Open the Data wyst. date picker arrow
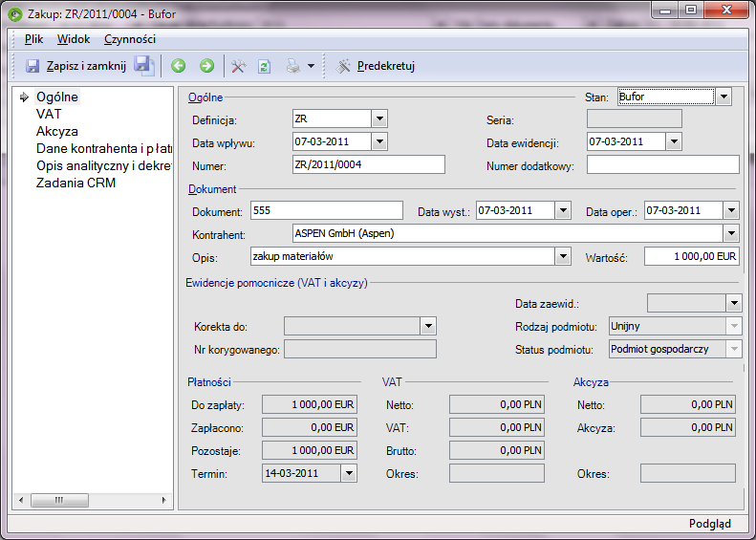 pos(563,210)
